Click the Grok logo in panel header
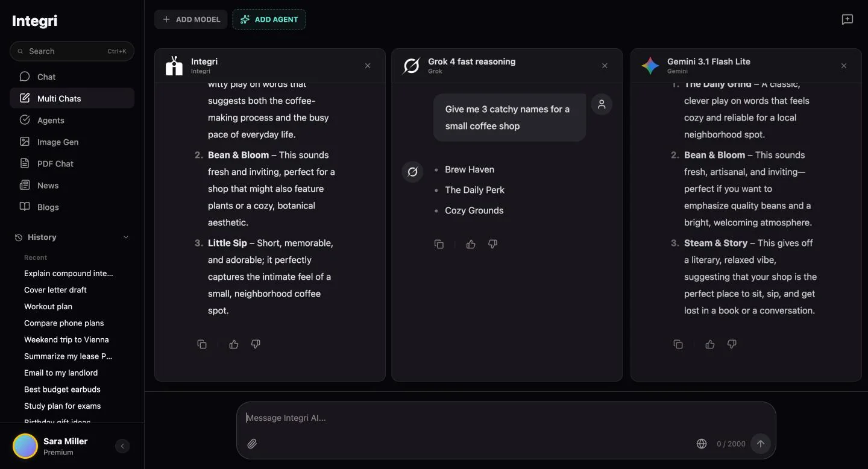The height and width of the screenshot is (469, 868). 411,66
